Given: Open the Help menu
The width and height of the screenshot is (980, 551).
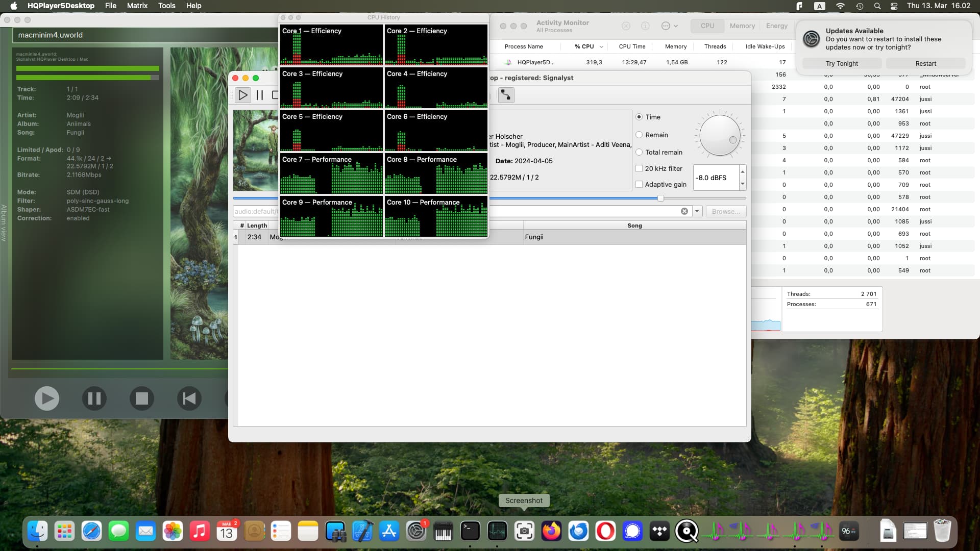Looking at the screenshot, I should click(x=193, y=6).
